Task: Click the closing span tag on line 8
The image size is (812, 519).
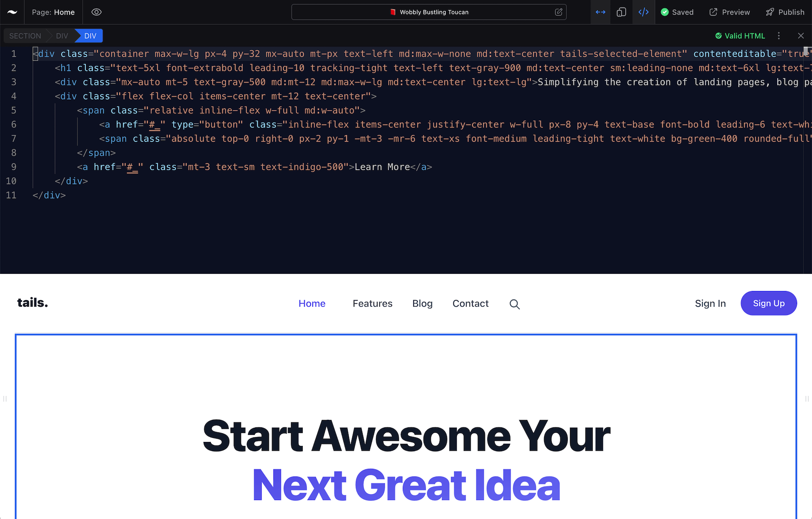Action: (96, 153)
